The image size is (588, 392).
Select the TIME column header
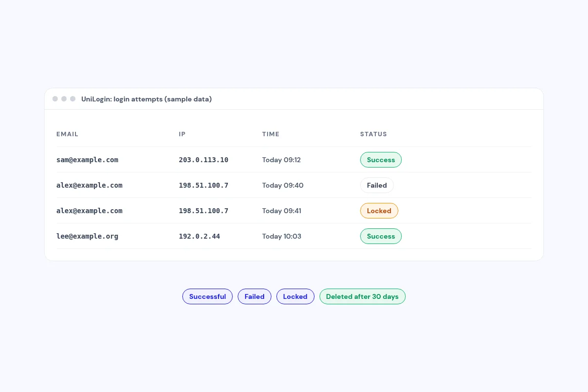270,134
